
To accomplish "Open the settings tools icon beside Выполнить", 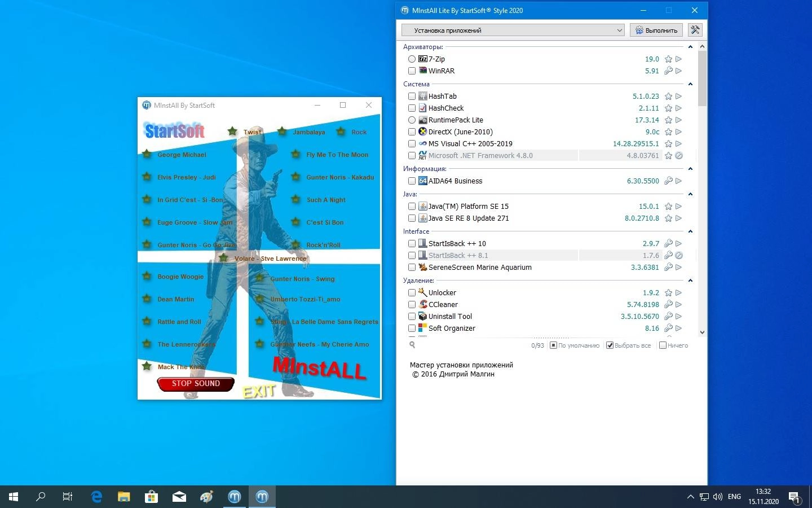I will point(695,30).
